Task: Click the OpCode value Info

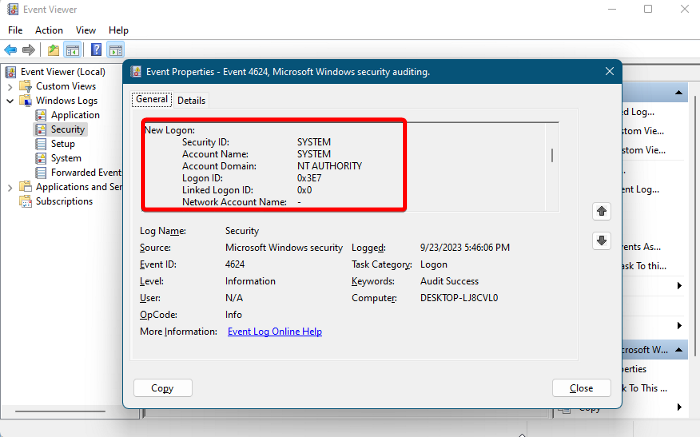Action: 233,315
